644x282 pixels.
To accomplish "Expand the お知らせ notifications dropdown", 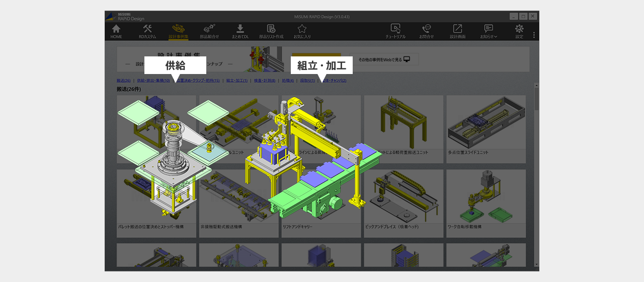I will click(489, 31).
